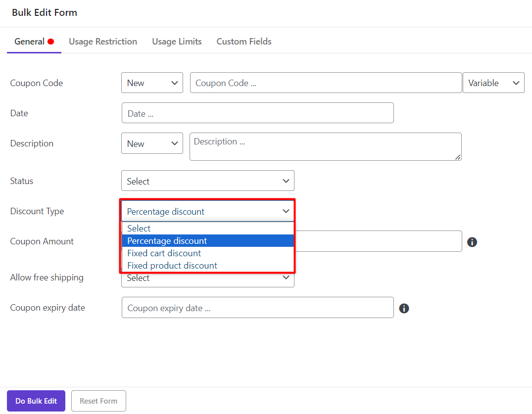Click the info icon beside Coupon Amount
This screenshot has width=532, height=414.
472,242
